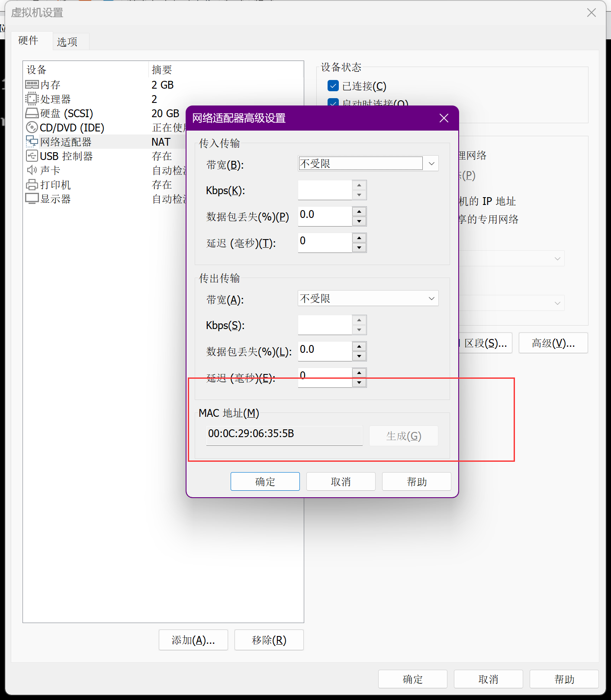This screenshot has height=700, width=611.
Task: Decrease incoming Kbps(K) value
Action: tap(359, 195)
